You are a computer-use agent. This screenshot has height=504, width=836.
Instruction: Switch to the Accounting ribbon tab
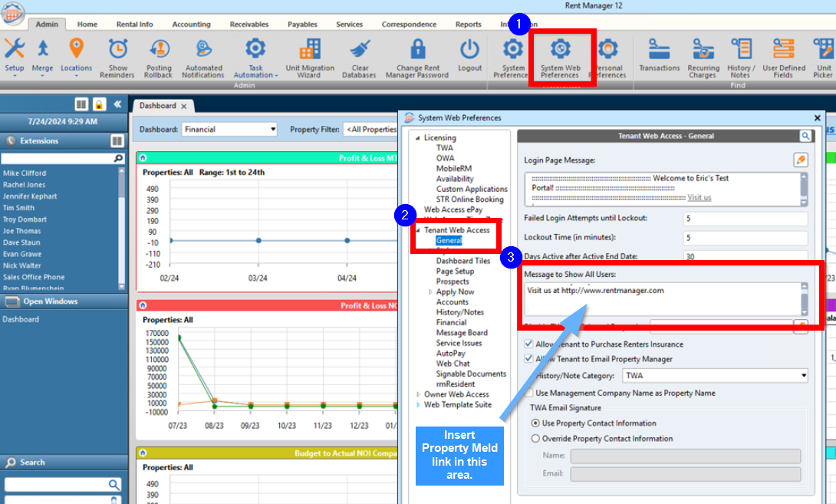[x=191, y=25]
